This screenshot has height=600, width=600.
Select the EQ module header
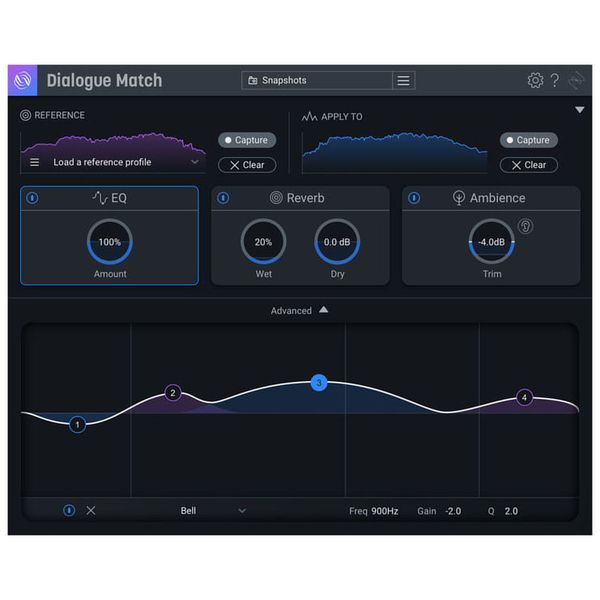tap(109, 198)
